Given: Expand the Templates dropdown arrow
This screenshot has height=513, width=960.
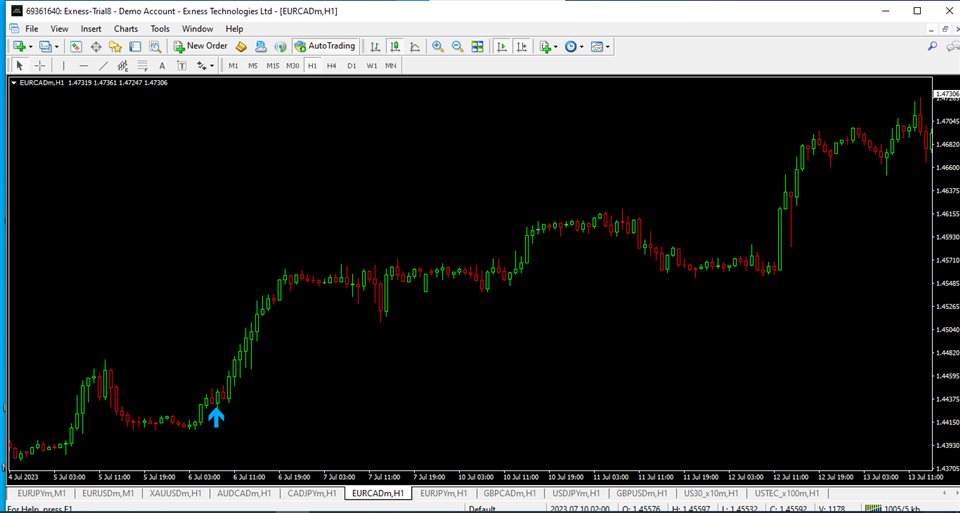Looking at the screenshot, I should pyautogui.click(x=608, y=47).
